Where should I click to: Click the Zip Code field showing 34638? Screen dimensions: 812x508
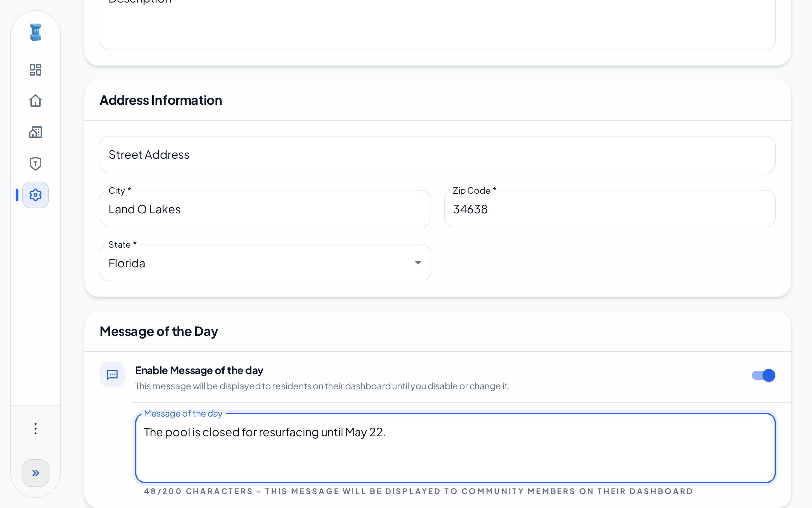(x=610, y=209)
